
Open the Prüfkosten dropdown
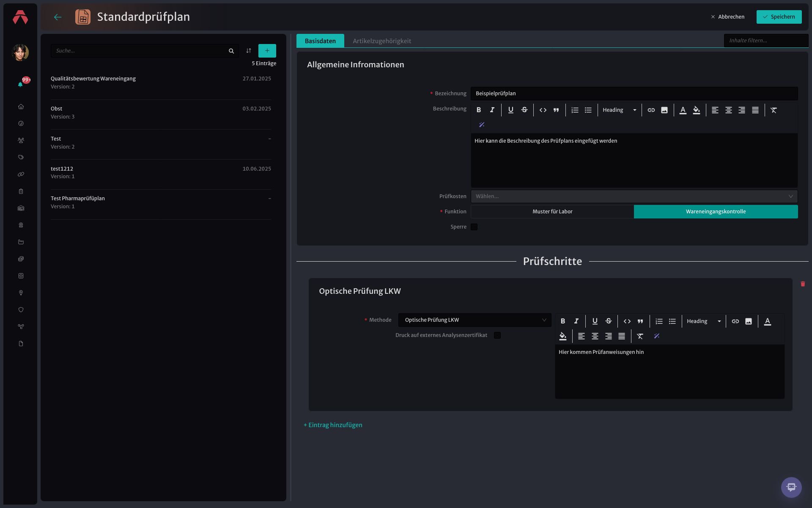(634, 196)
